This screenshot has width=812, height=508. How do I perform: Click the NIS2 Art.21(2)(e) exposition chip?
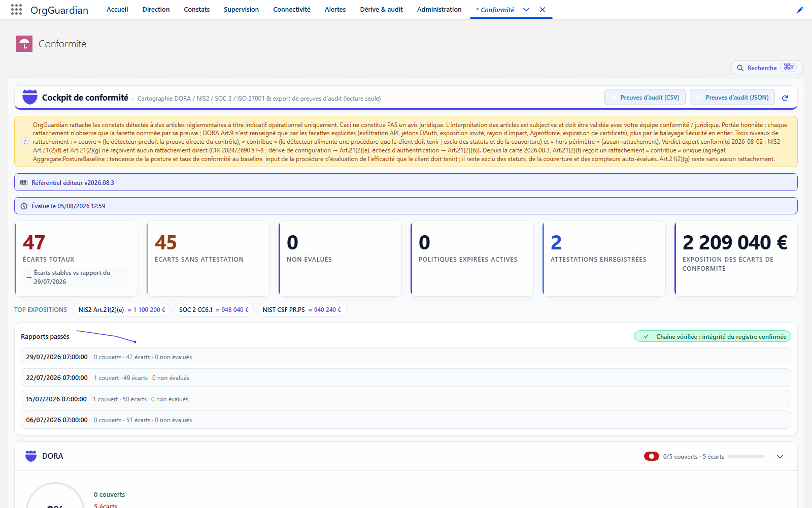pos(122,310)
